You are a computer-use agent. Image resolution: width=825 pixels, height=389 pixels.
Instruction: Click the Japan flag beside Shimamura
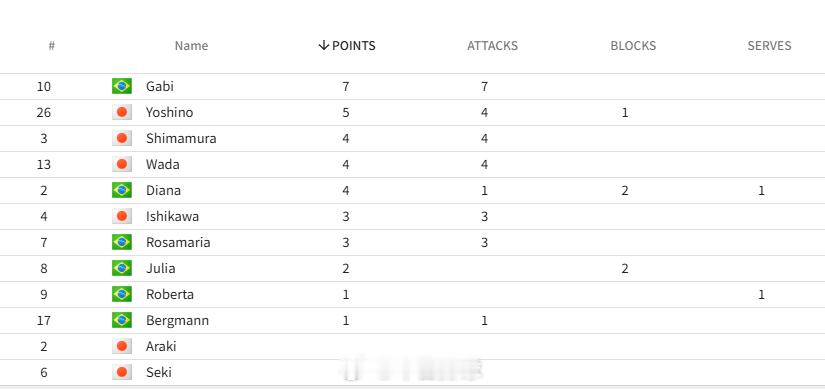122,138
